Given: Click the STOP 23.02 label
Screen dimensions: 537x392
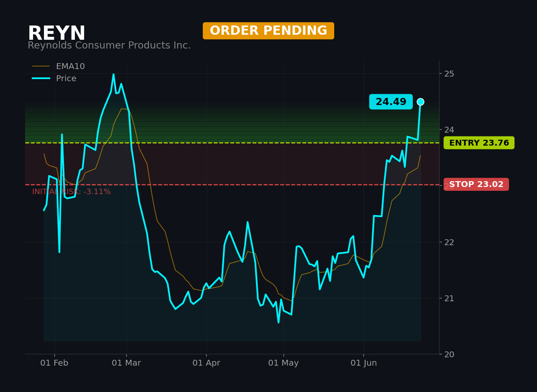Looking at the screenshot, I should (x=476, y=184).
